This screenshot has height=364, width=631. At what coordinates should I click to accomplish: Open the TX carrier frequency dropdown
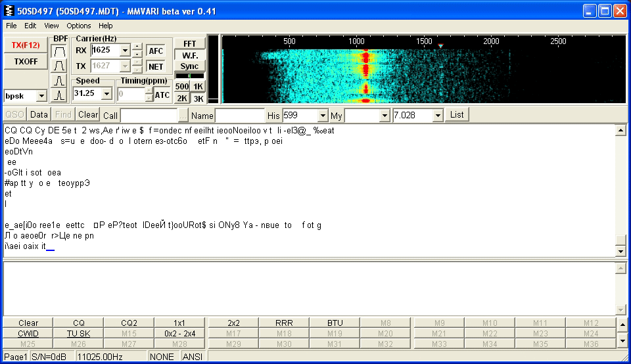point(125,66)
